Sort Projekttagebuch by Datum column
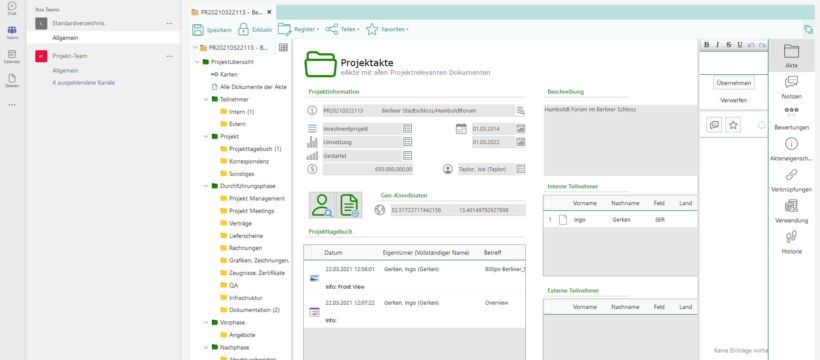 (x=333, y=253)
